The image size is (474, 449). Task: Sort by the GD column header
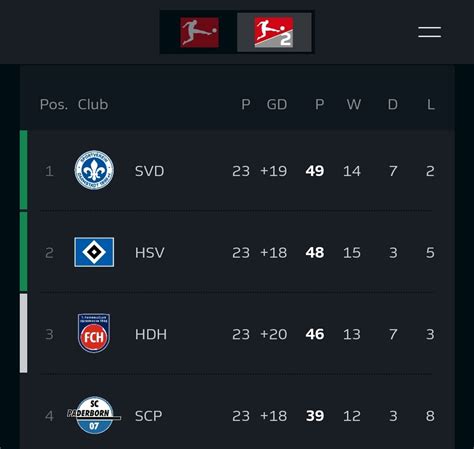(x=277, y=105)
